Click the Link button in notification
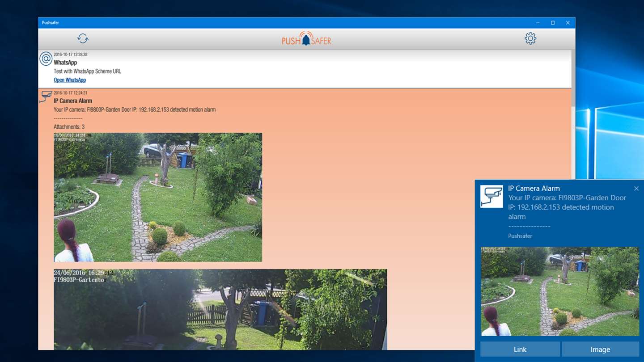The width and height of the screenshot is (644, 362). (x=520, y=349)
